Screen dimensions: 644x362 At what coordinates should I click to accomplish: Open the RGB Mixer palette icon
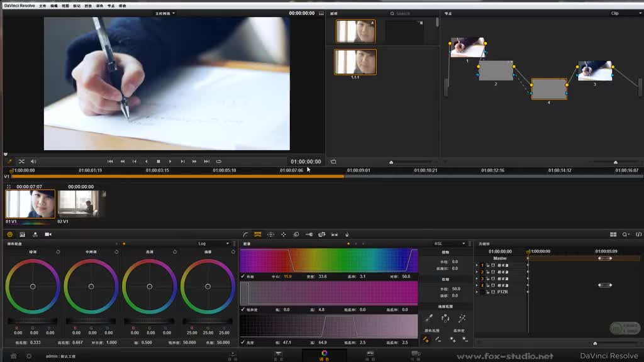pyautogui.click(x=22, y=234)
